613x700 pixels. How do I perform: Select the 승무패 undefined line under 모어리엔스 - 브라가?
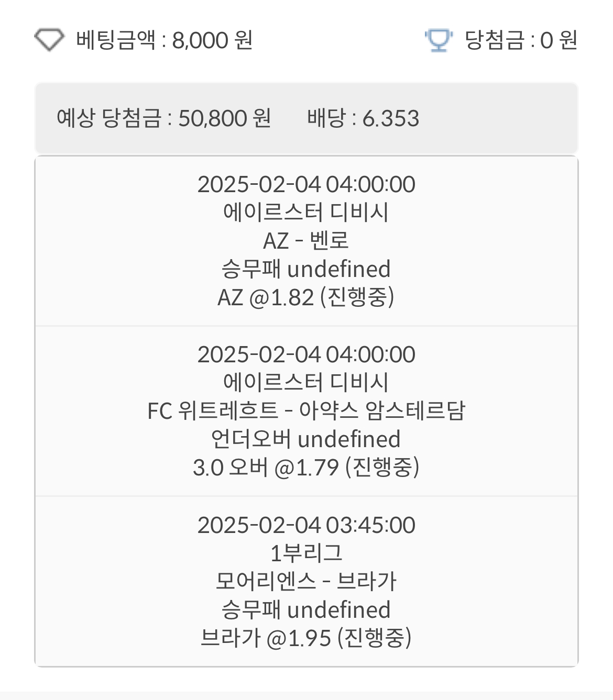tap(306, 610)
